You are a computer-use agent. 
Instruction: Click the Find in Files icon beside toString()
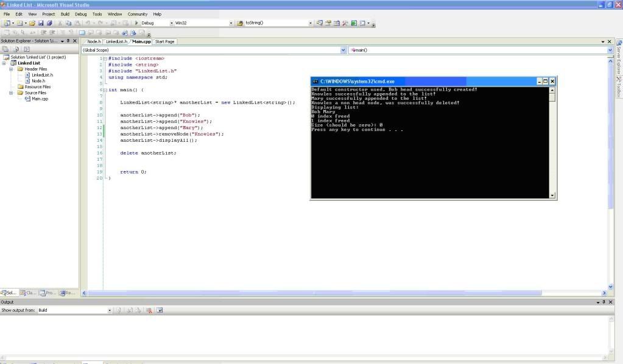[240, 23]
